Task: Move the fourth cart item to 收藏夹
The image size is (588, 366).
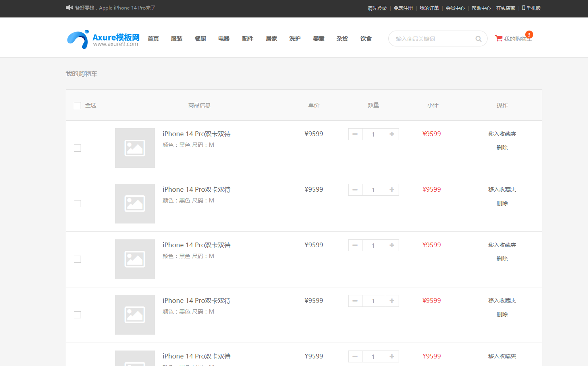Action: click(502, 301)
